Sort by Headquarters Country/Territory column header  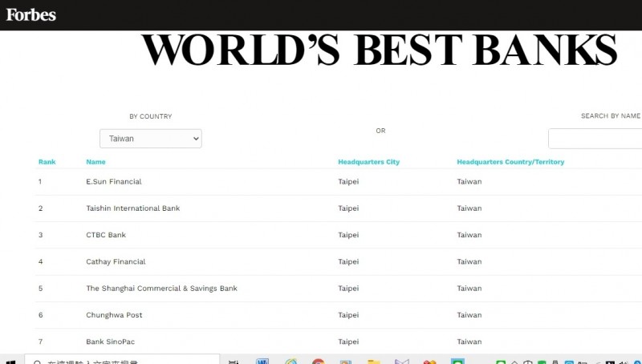coord(510,162)
